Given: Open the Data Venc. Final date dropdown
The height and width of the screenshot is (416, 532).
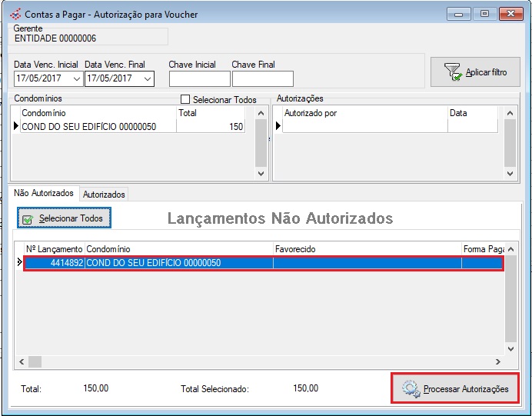Looking at the screenshot, I should tap(148, 78).
